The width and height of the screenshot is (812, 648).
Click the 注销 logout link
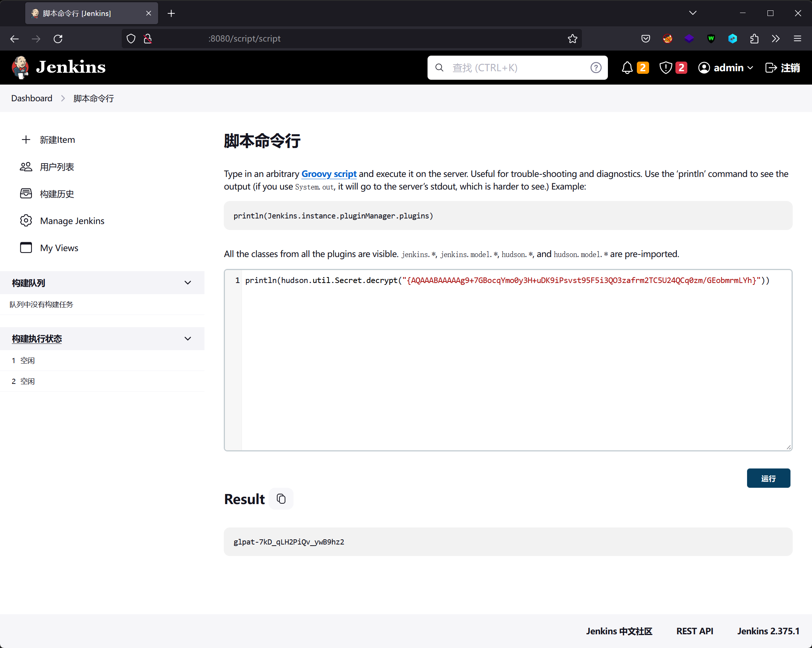point(783,68)
